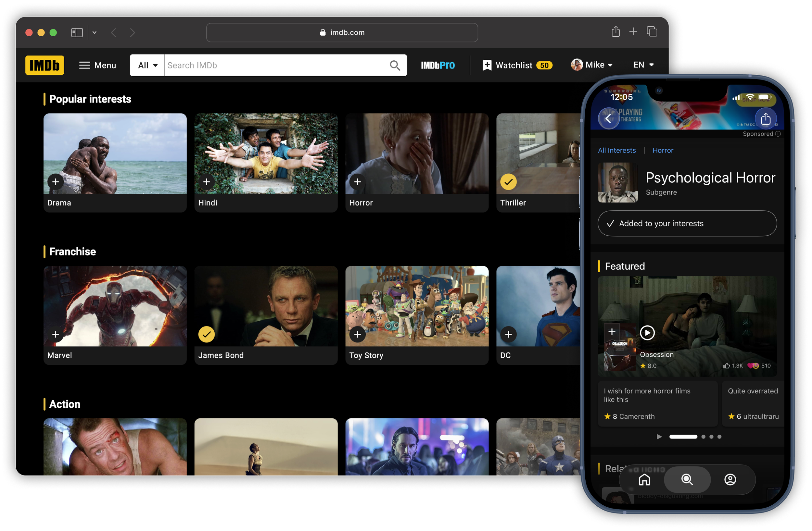Open the John Wick action thumbnail
Image resolution: width=812 pixels, height=531 pixels.
point(417,447)
